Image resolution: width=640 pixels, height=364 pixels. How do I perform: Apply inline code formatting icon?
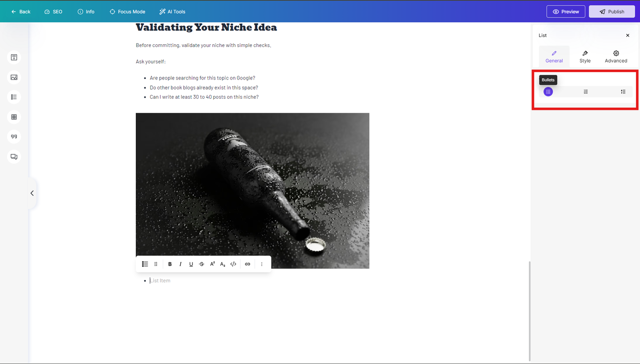coord(233,264)
